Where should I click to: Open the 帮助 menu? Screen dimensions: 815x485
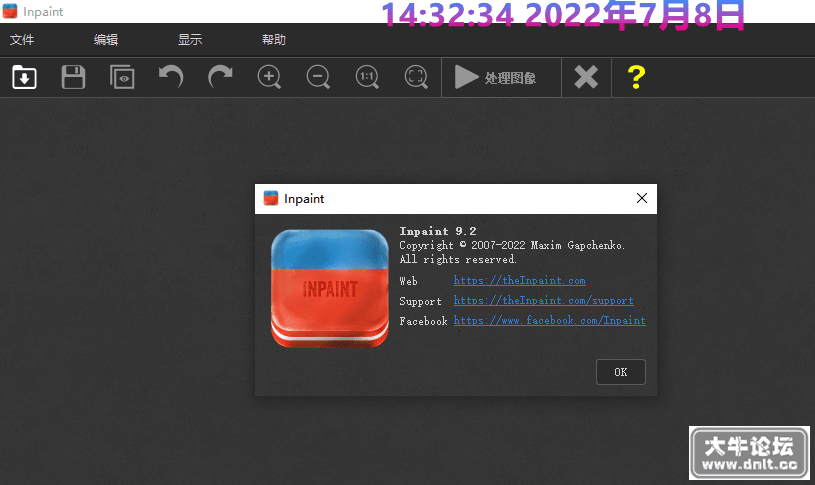point(274,40)
